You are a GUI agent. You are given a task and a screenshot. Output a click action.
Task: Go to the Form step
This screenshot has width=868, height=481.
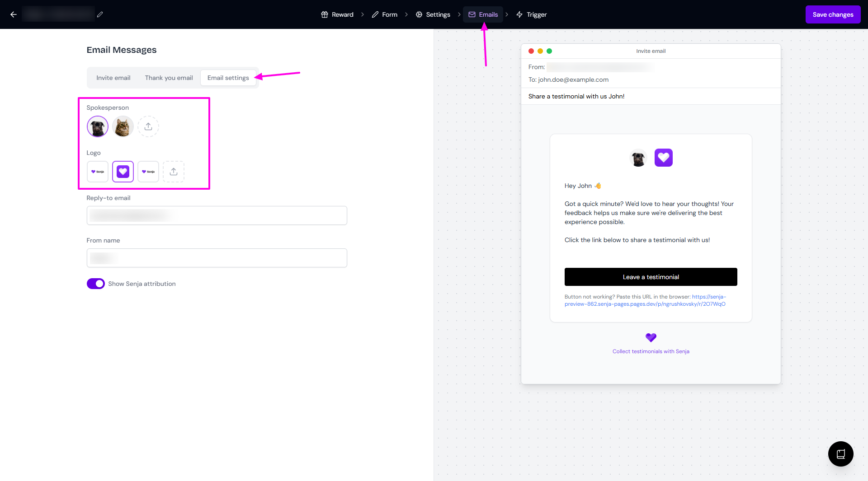[385, 14]
